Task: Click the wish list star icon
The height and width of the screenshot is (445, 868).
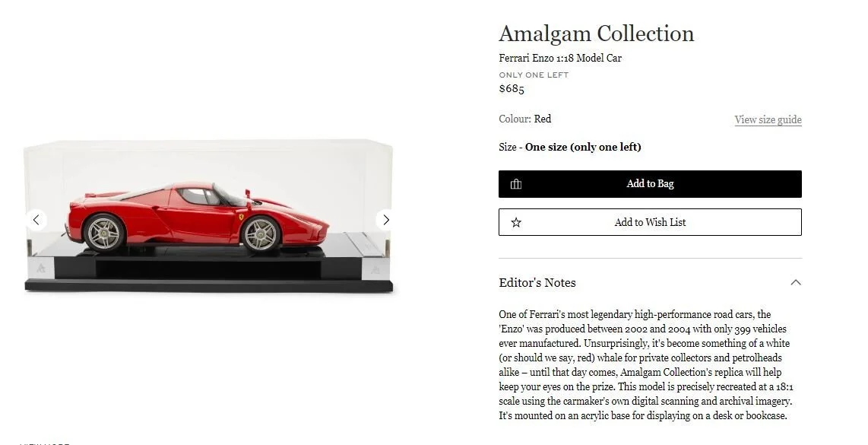Action: click(516, 222)
